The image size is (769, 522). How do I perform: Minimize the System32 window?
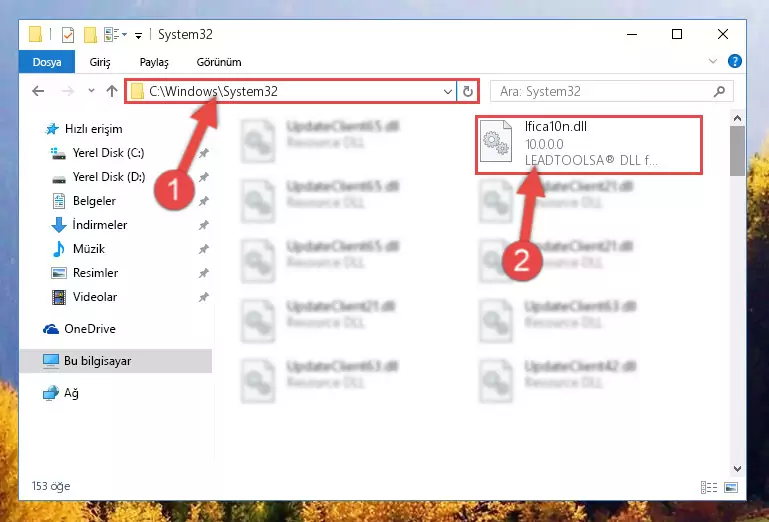[x=632, y=34]
